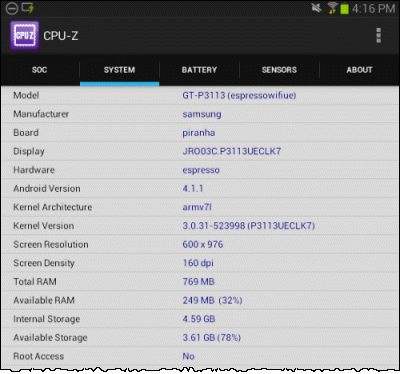401x374 pixels.
Task: Go to the SENSORS tab
Action: [x=279, y=70]
